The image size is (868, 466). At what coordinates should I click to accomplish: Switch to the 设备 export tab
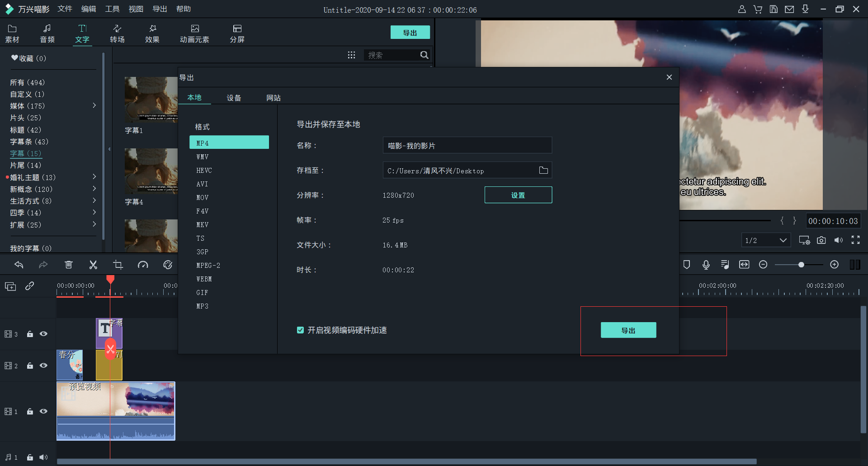tap(234, 98)
